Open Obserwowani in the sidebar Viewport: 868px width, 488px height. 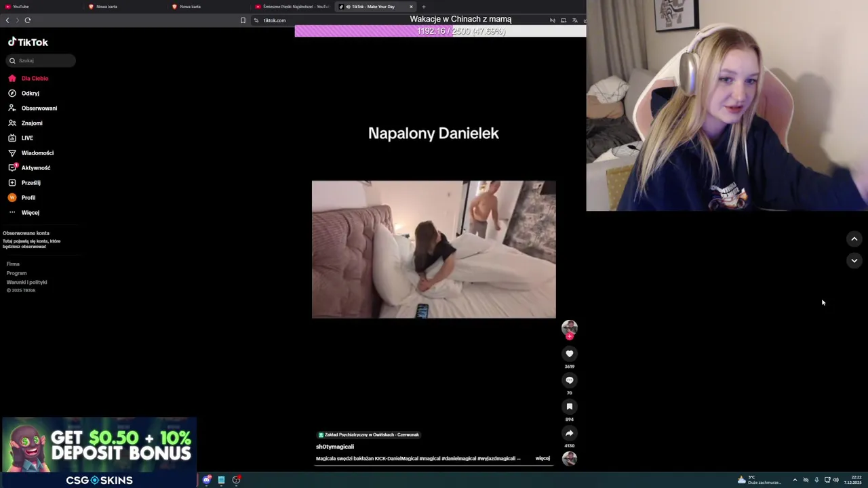point(39,108)
